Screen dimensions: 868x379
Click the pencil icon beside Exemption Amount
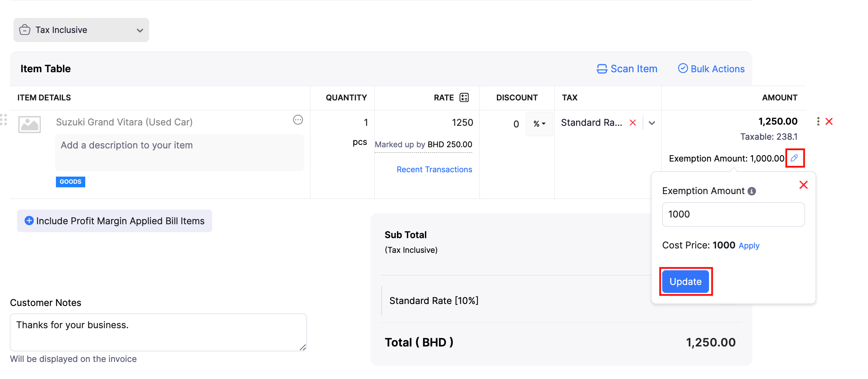tap(794, 158)
